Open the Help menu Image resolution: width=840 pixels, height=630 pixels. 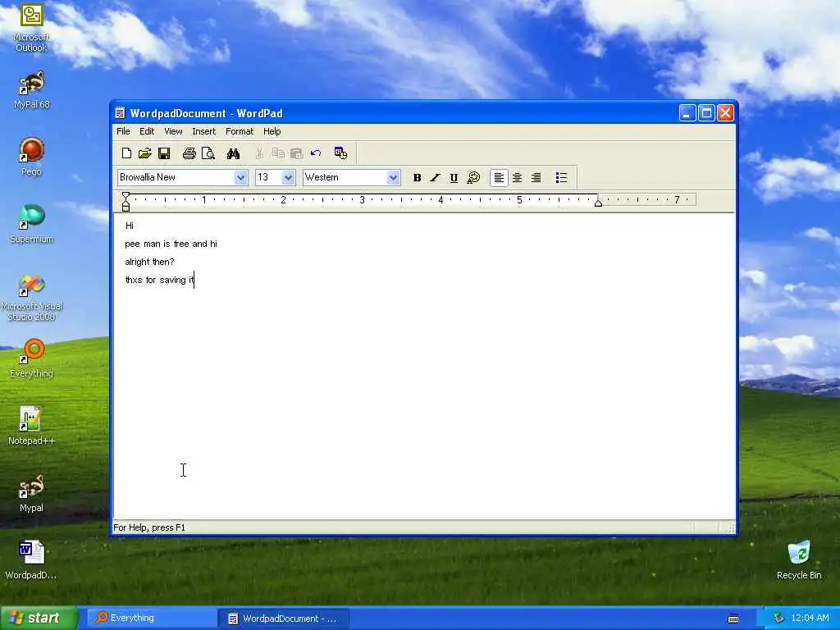[x=272, y=131]
